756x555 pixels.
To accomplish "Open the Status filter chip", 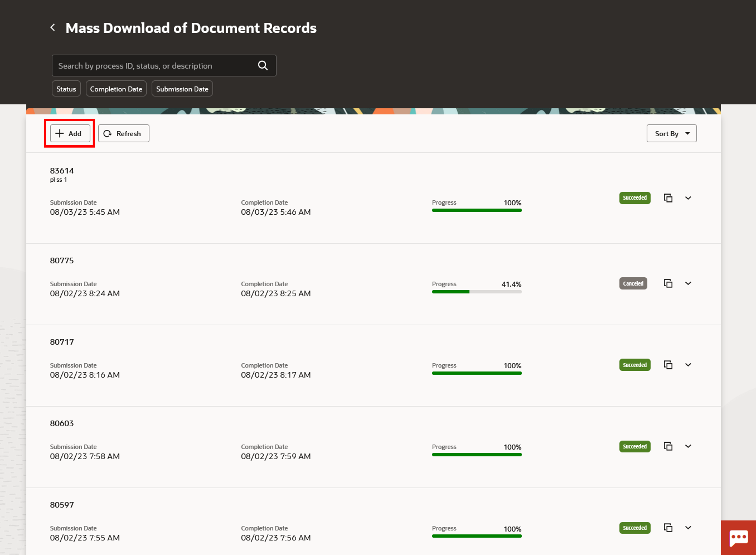I will (x=66, y=89).
